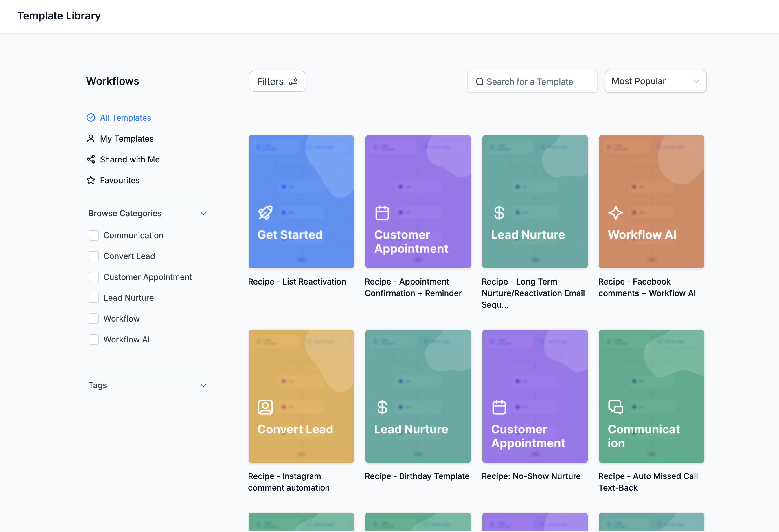Screen dimensions: 779x532
Task: Expand the Tags section
Action: [x=203, y=385]
